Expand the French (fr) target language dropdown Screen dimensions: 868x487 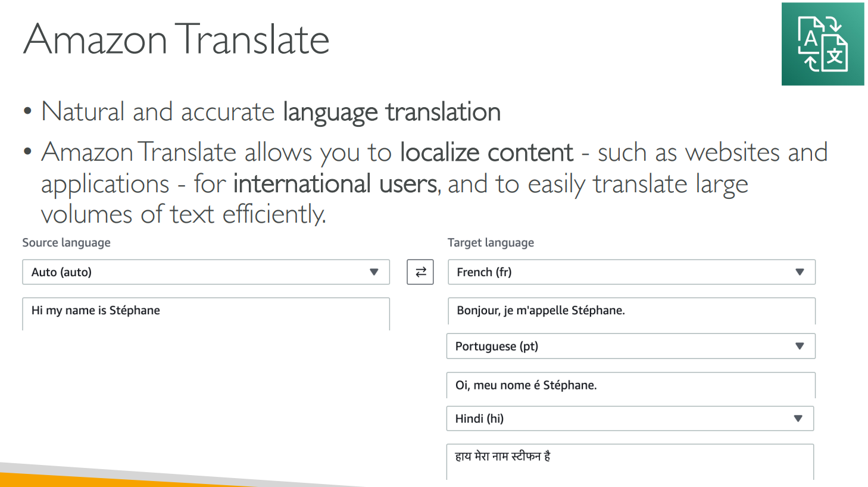631,272
